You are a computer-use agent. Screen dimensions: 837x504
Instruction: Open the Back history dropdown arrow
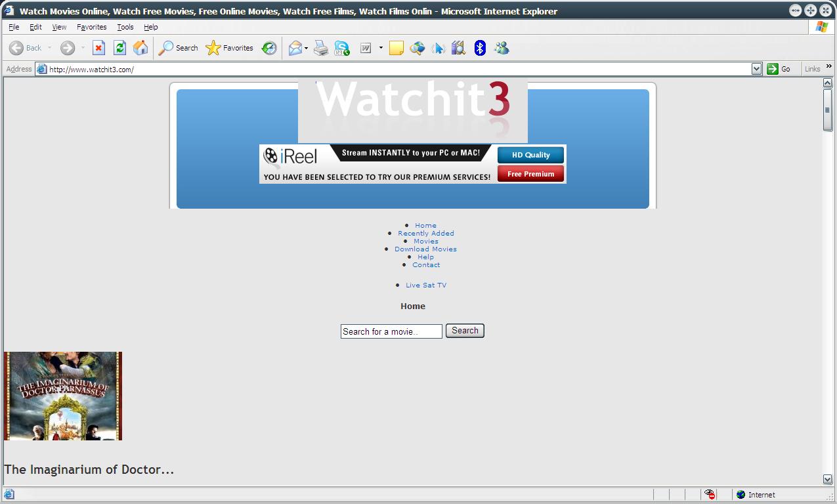coord(49,48)
